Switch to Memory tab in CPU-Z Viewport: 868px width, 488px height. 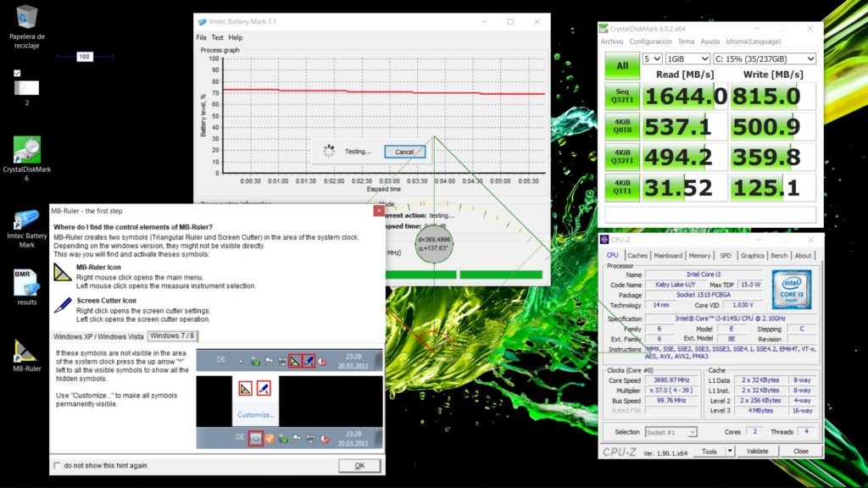699,256
